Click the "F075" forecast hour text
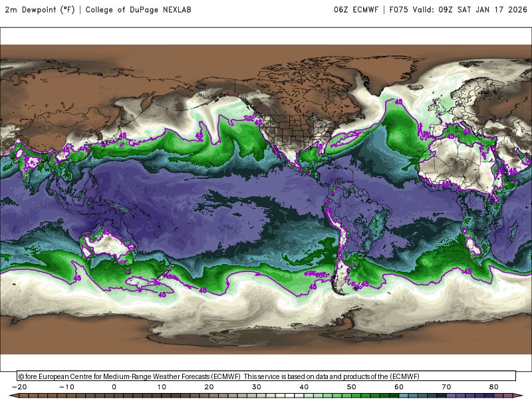Image resolution: width=532 pixels, height=399 pixels. coord(398,10)
